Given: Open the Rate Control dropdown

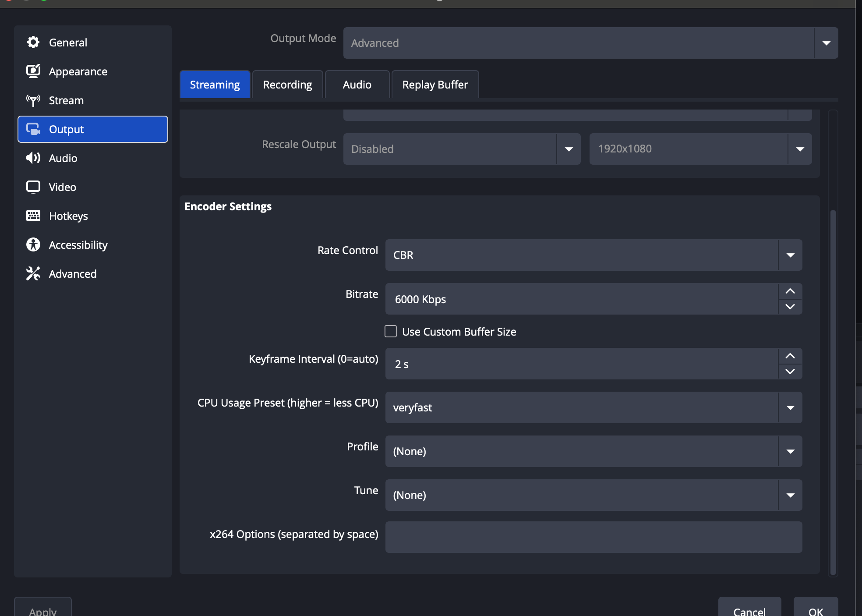Looking at the screenshot, I should pyautogui.click(x=594, y=255).
